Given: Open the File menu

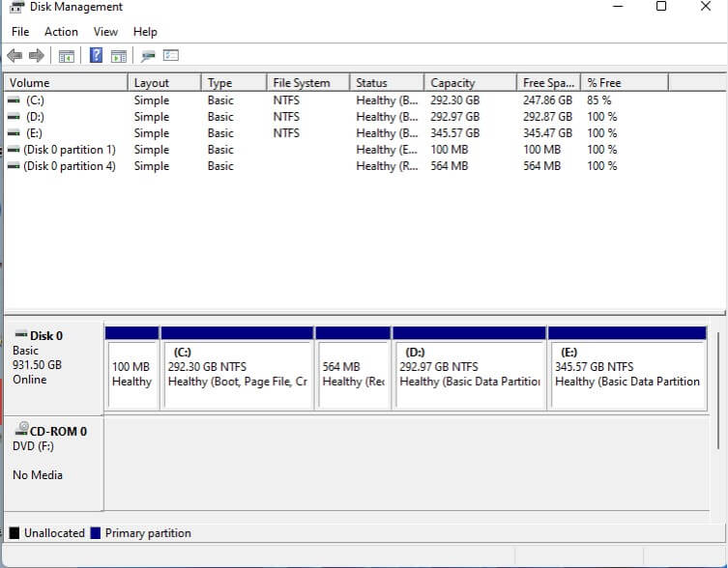Looking at the screenshot, I should click(x=20, y=32).
